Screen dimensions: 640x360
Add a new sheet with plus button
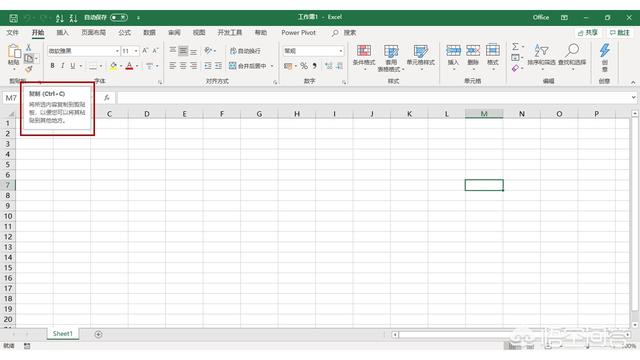pyautogui.click(x=98, y=334)
